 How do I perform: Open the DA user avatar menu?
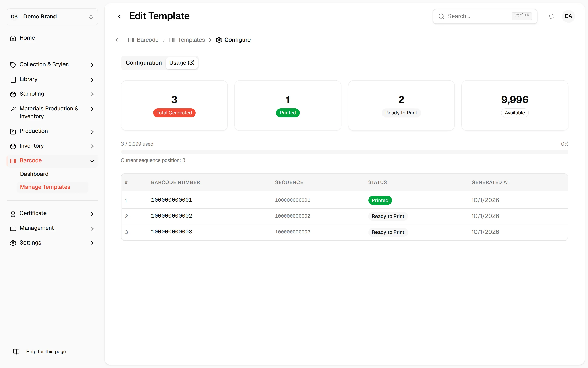pyautogui.click(x=568, y=16)
